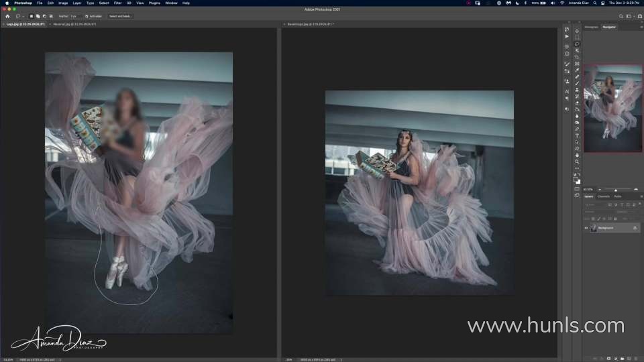This screenshot has height=362, width=644.
Task: Click the Select and Mask button
Action: tap(119, 16)
